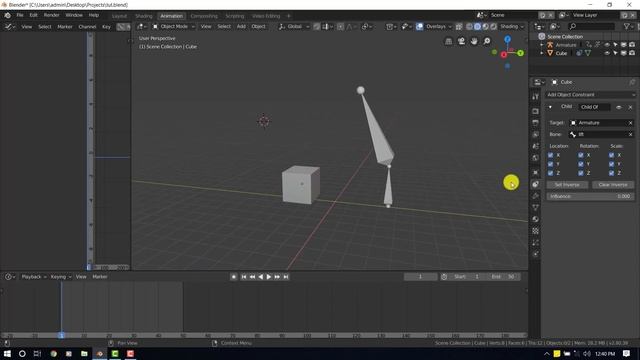The image size is (640, 360).
Task: Toggle Location X checkbox
Action: tap(550, 155)
